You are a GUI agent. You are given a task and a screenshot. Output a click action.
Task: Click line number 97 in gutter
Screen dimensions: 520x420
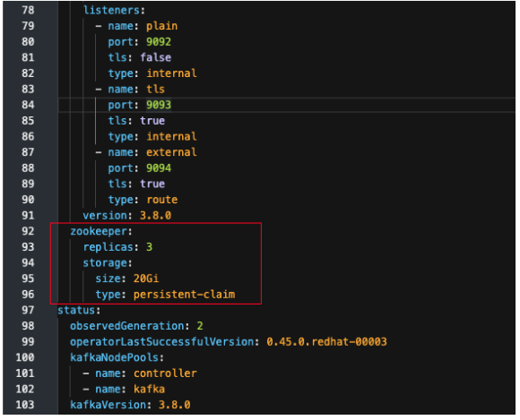(x=28, y=311)
